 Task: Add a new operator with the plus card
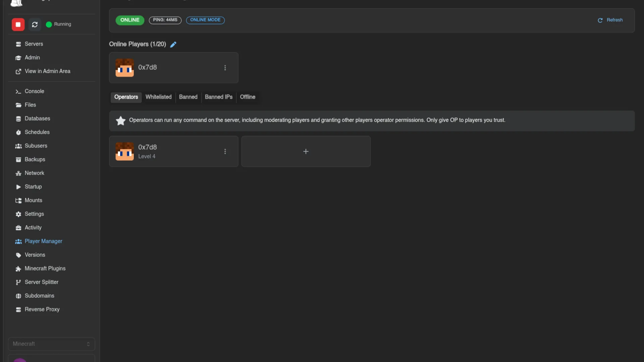pyautogui.click(x=306, y=152)
